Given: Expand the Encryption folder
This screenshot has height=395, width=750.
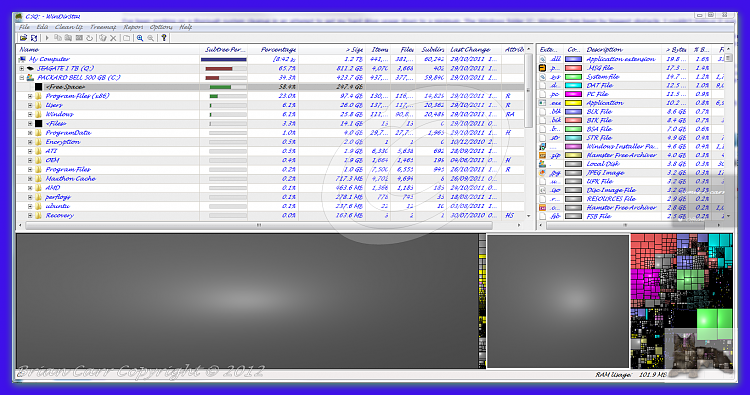Looking at the screenshot, I should (x=30, y=142).
